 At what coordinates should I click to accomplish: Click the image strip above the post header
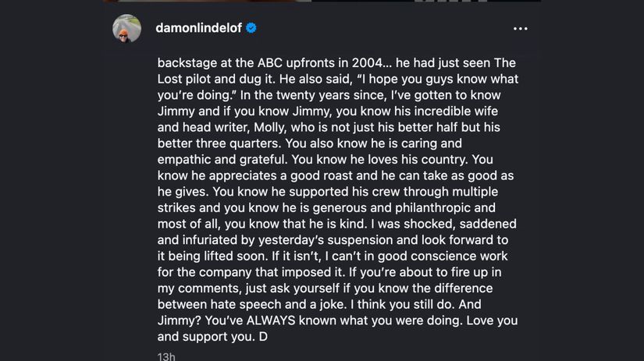[x=322, y=1]
